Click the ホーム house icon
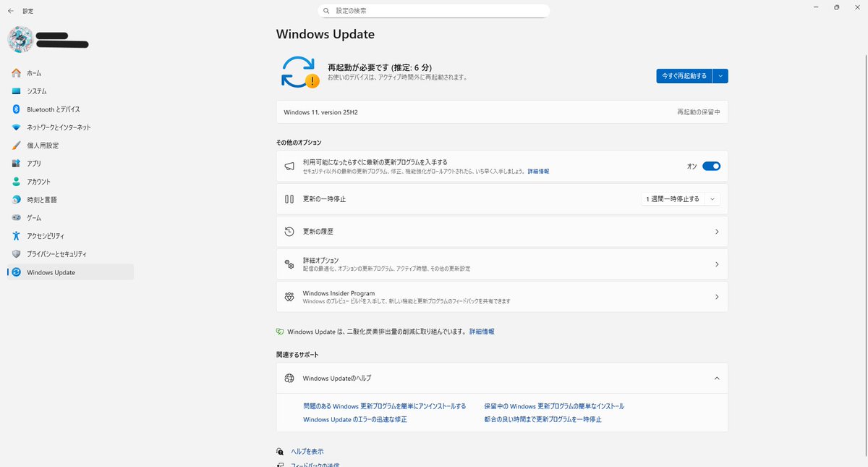The width and height of the screenshot is (868, 467). click(16, 73)
